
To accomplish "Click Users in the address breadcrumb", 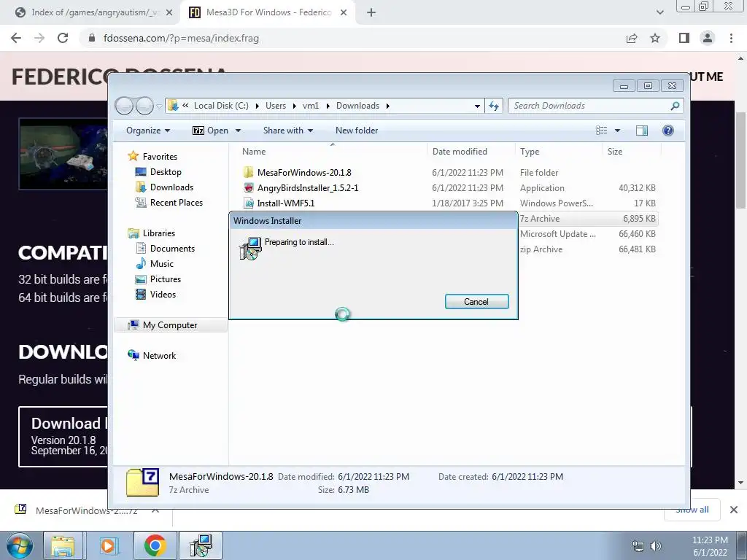I will [275, 106].
